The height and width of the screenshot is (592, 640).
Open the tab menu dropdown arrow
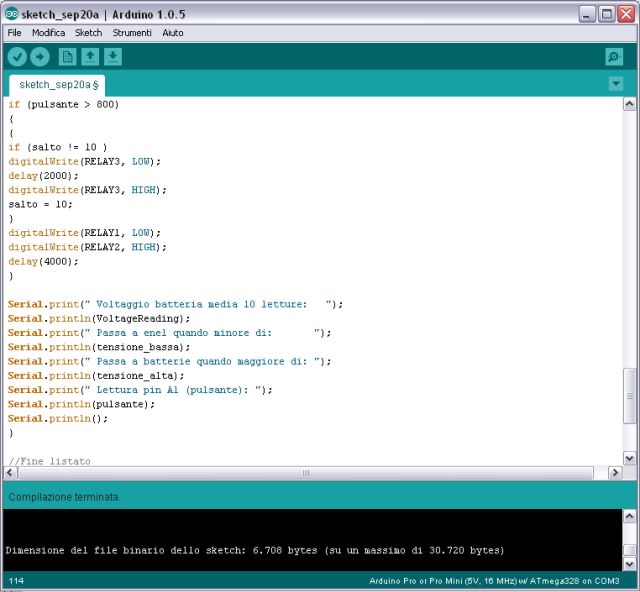point(616,84)
